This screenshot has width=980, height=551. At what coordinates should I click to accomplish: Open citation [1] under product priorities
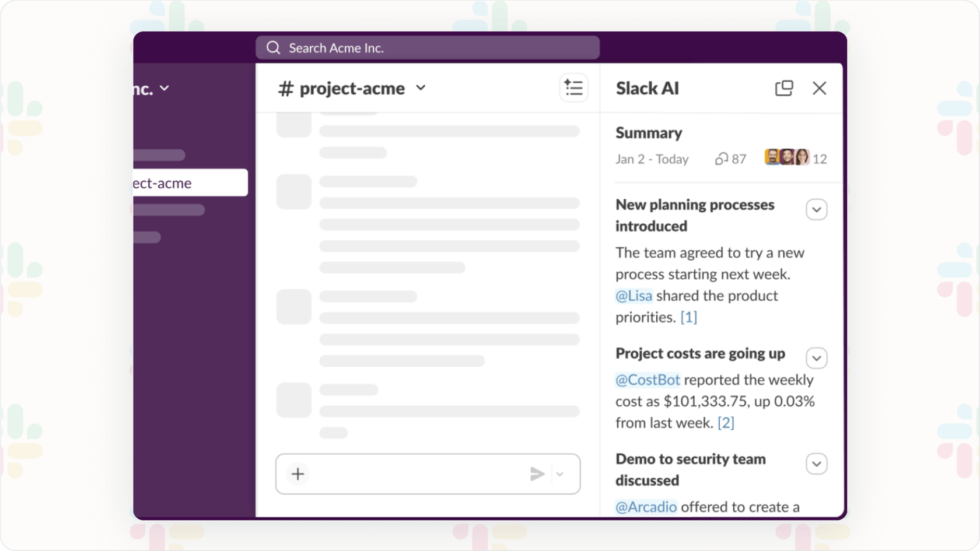pos(688,317)
